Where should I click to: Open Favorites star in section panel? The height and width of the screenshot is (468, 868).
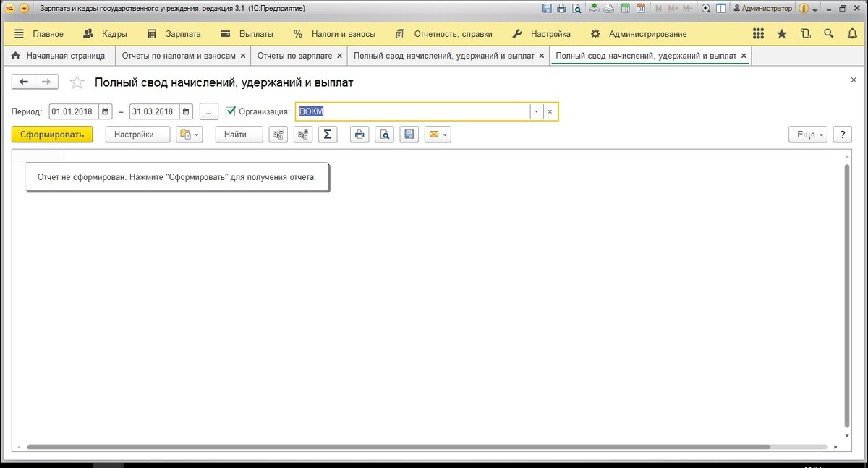pos(782,34)
